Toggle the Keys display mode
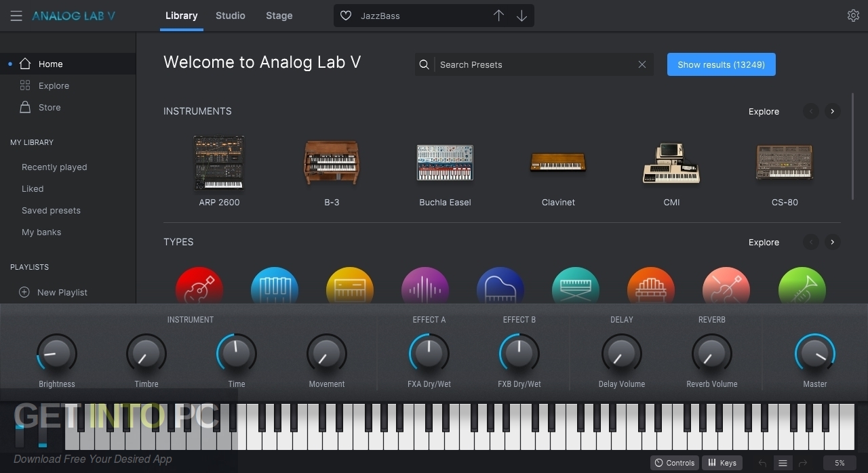 tap(722, 462)
